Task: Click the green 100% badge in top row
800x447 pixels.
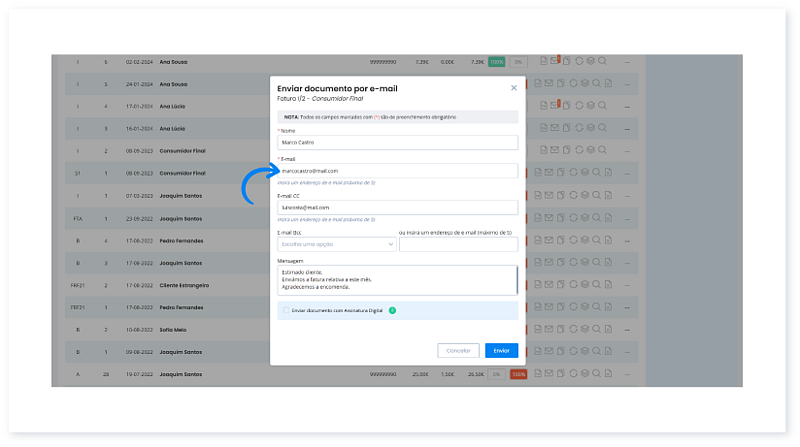Action: (x=497, y=62)
